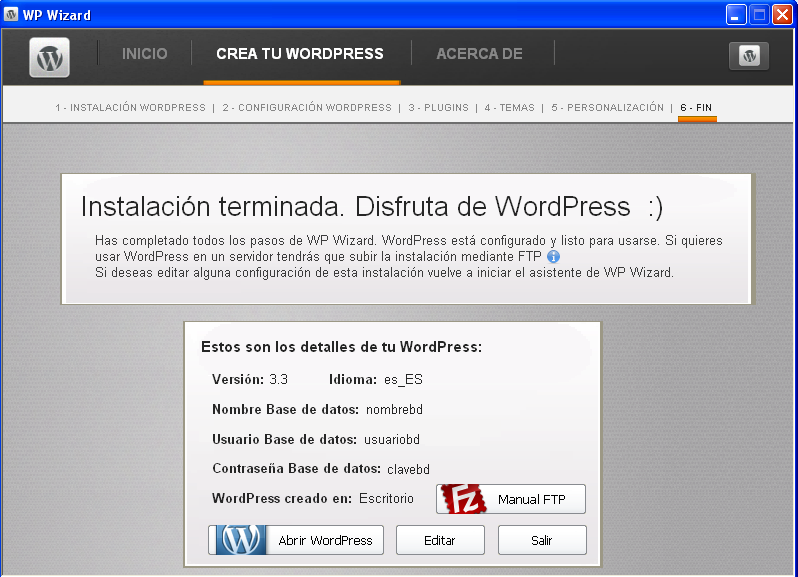The height and width of the screenshot is (577, 798).
Task: Go to step 4 Temas
Action: (509, 108)
